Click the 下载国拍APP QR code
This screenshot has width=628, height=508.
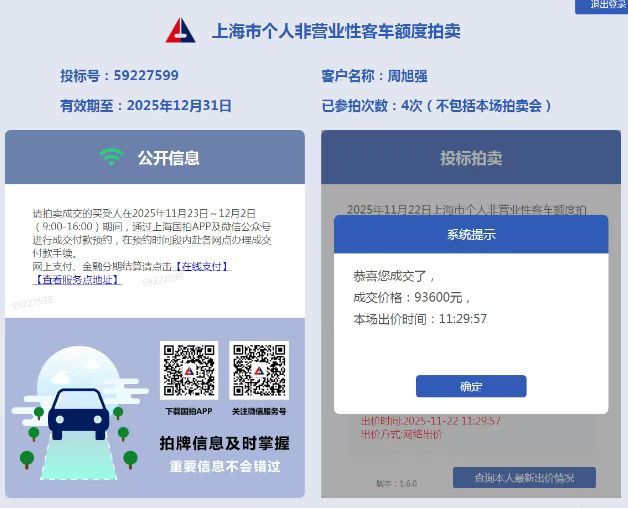click(189, 370)
